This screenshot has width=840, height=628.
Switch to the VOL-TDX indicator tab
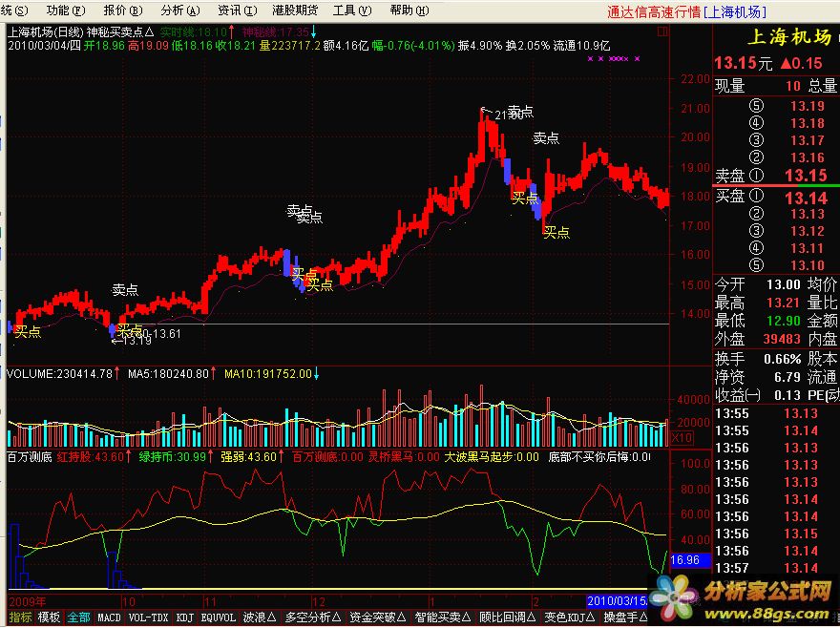pyautogui.click(x=148, y=618)
